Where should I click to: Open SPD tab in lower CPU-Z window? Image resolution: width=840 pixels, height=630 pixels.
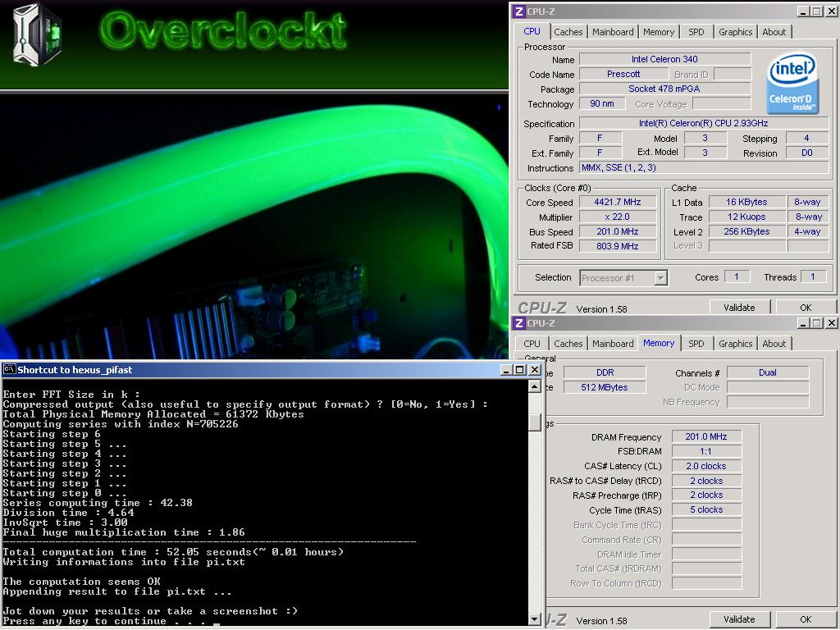[x=696, y=344]
